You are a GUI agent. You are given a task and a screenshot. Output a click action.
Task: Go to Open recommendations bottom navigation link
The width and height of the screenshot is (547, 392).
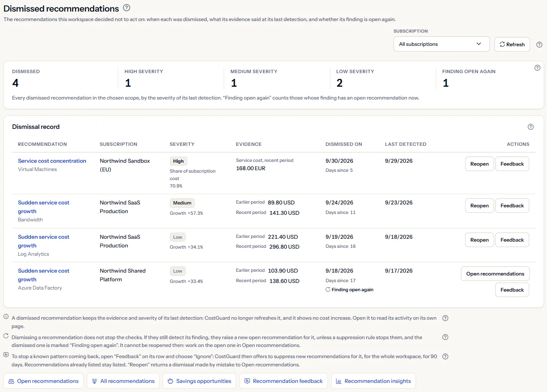point(43,381)
